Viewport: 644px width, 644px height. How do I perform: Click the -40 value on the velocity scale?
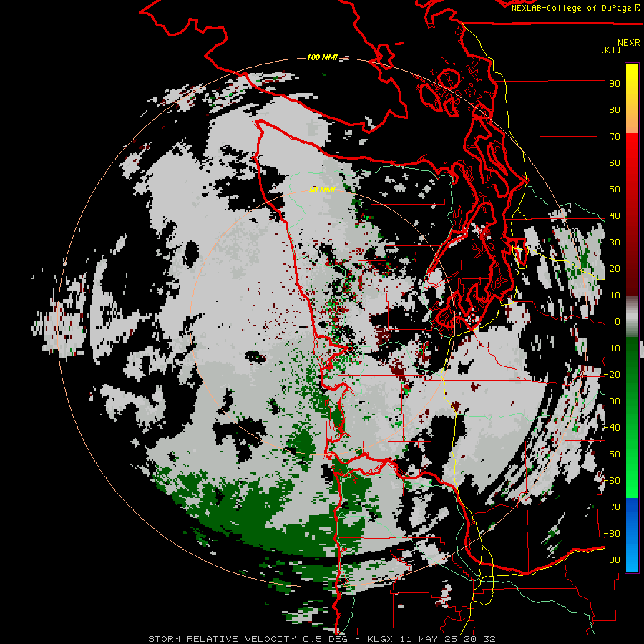(612, 428)
